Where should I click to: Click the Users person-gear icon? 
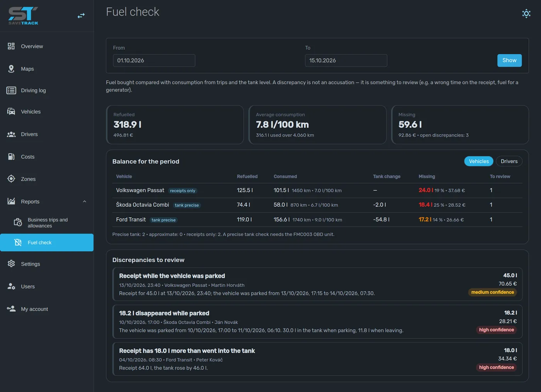point(11,286)
